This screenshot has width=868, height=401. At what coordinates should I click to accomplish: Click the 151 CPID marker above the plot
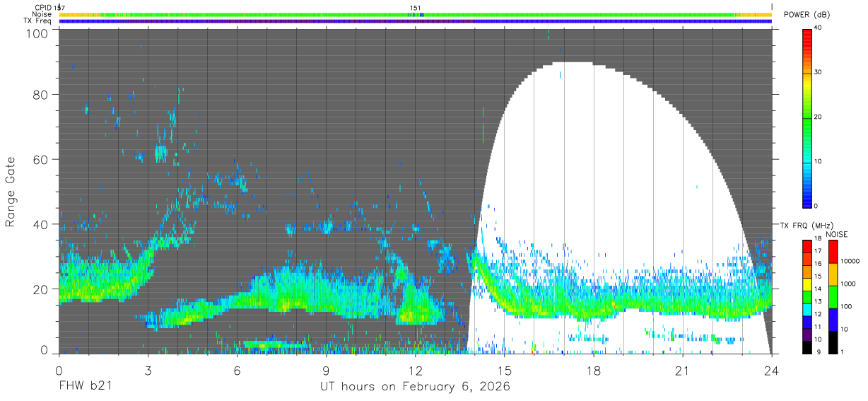(416, 8)
